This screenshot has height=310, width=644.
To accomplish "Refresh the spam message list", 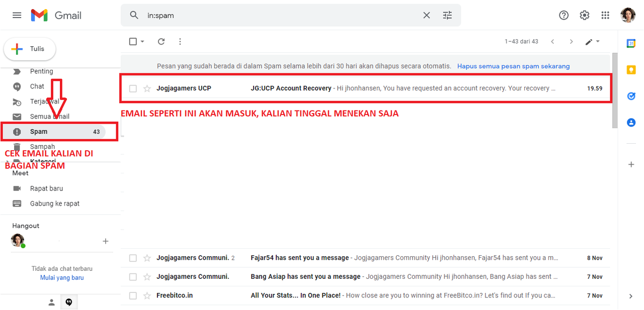I will click(x=161, y=41).
